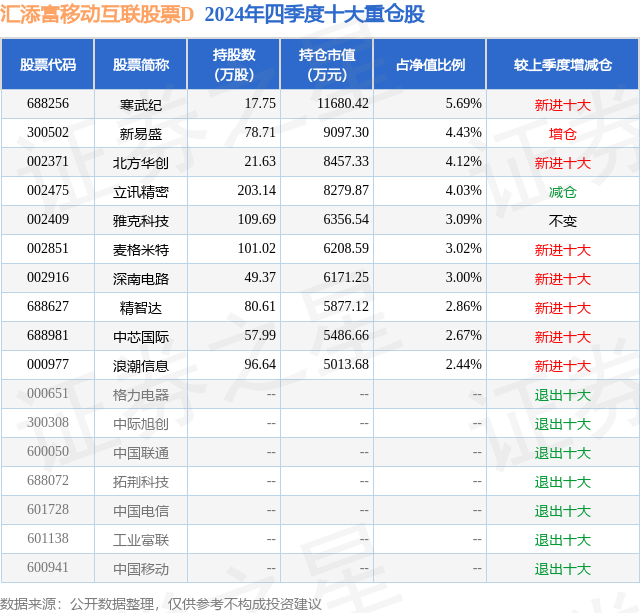The image size is (640, 613).
Task: Select stock code 000977
Action: (48, 364)
